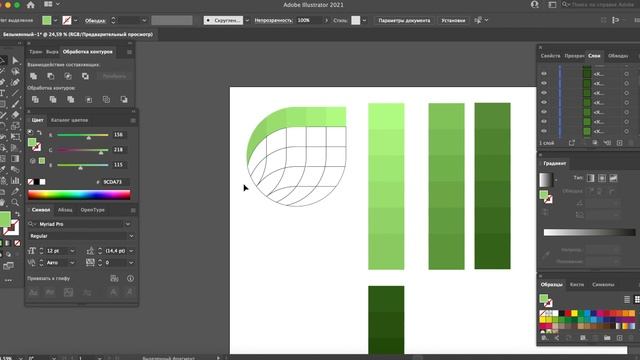This screenshot has width=640, height=360.
Task: Choose linear gradient type
Action: coord(590,178)
